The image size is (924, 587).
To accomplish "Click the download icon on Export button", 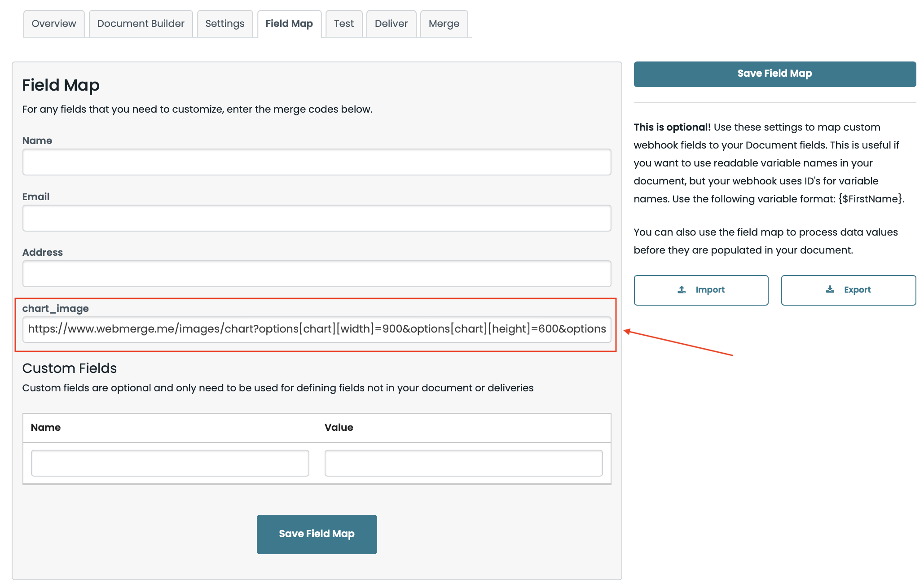I will [830, 290].
